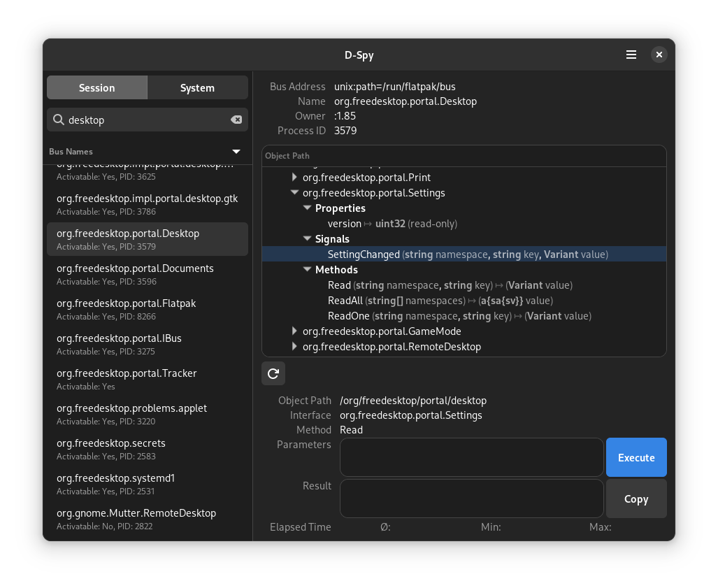Image resolution: width=718 pixels, height=588 pixels.
Task: Collapse the Properties group
Action: tap(307, 208)
